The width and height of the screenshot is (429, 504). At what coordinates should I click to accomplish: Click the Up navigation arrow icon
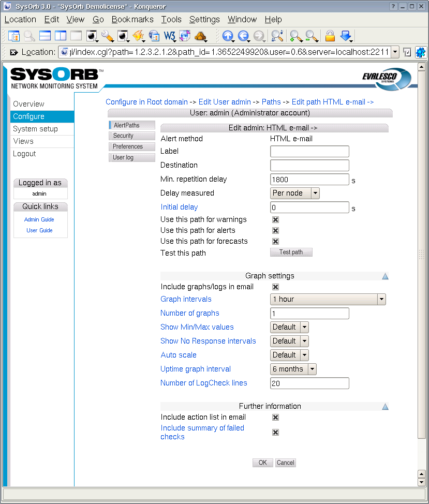click(228, 36)
